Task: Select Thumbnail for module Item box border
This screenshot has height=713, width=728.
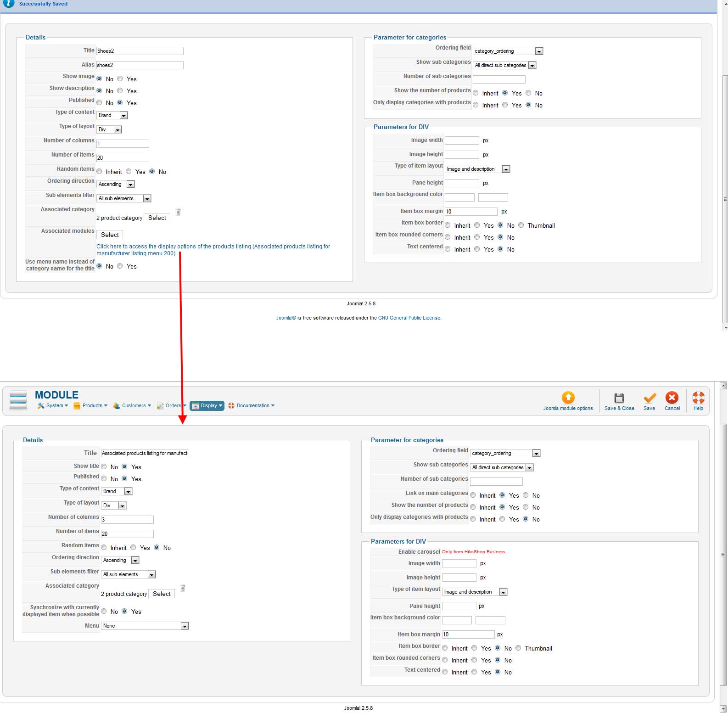Action: coord(518,648)
